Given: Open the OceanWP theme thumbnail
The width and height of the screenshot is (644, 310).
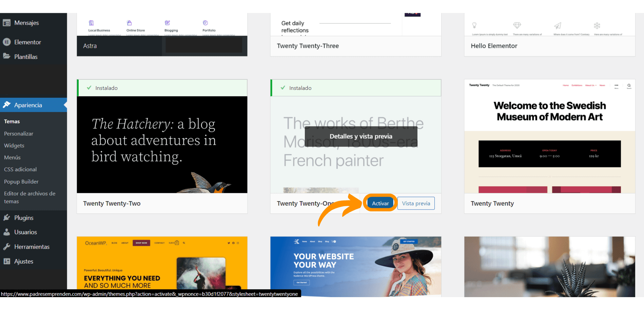Looking at the screenshot, I should (162, 267).
